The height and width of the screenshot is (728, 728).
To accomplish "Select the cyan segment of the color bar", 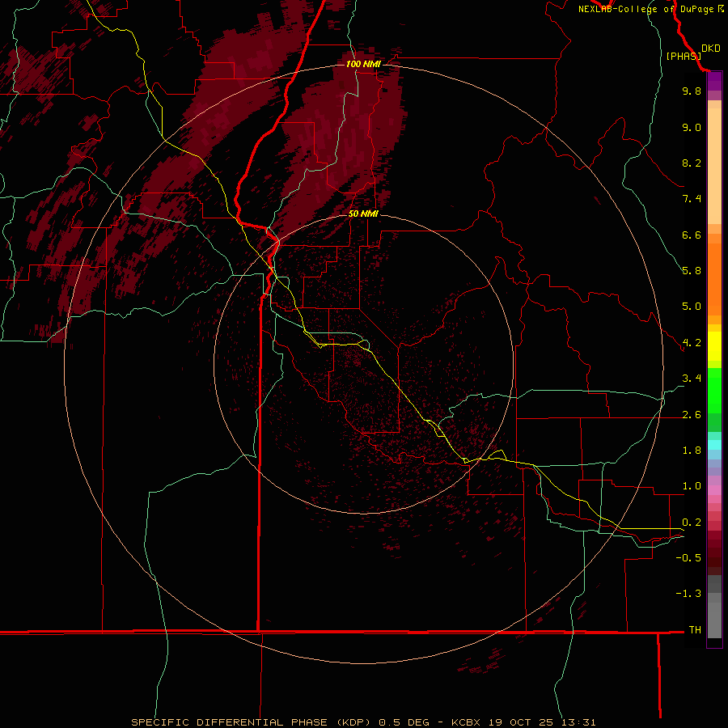I will 714,445.
